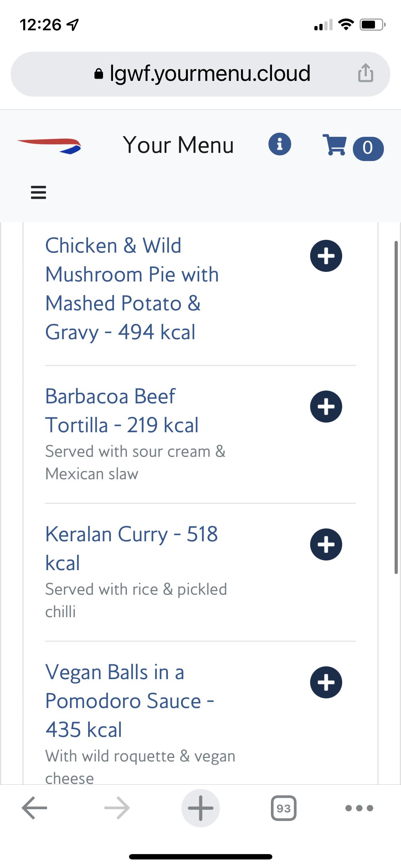
Task: Add Barbacoa Beef Tortilla to cart
Action: click(326, 407)
